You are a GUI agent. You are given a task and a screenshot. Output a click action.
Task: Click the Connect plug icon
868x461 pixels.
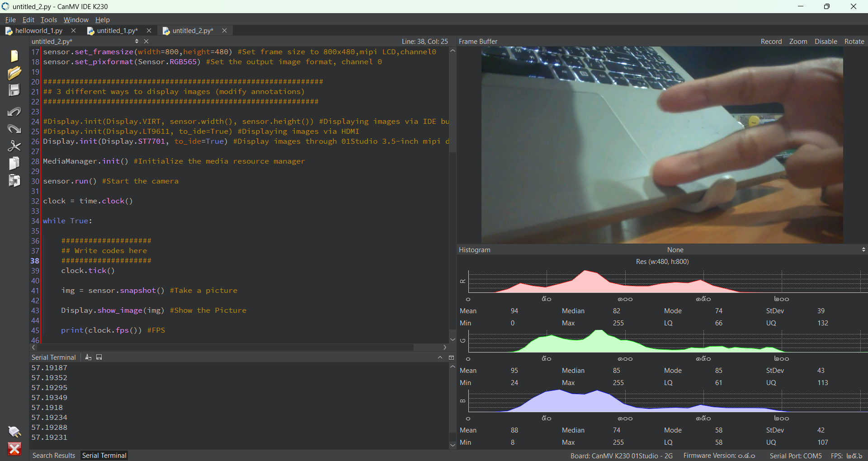tap(14, 432)
